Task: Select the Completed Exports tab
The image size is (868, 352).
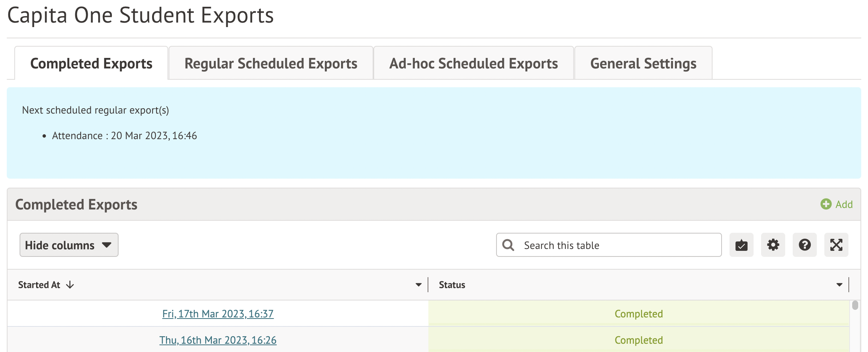Action: point(91,64)
